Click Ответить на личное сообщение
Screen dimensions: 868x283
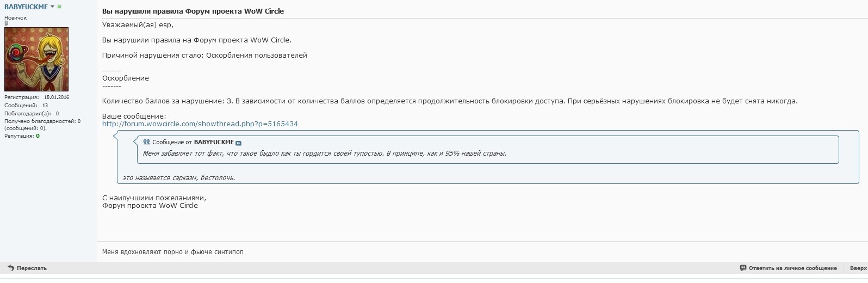coord(792,268)
